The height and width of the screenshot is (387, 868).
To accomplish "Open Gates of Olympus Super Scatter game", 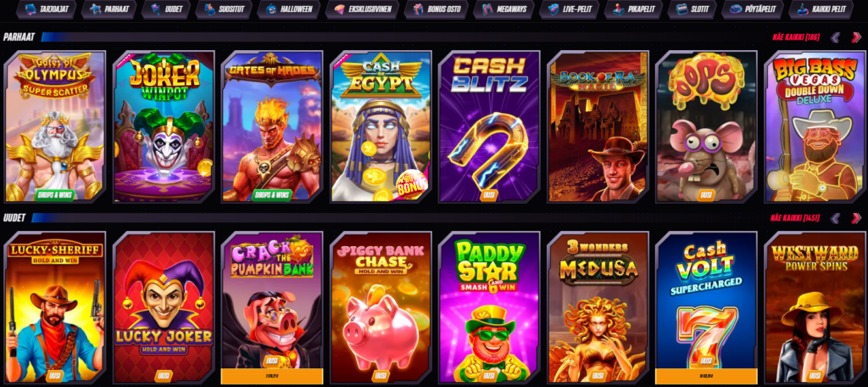I will tap(55, 126).
